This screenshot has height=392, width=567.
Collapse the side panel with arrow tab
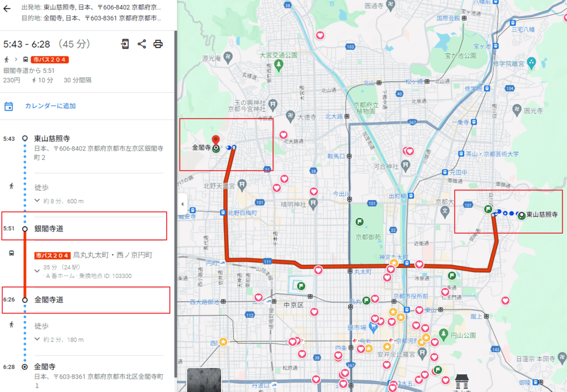[x=182, y=204]
